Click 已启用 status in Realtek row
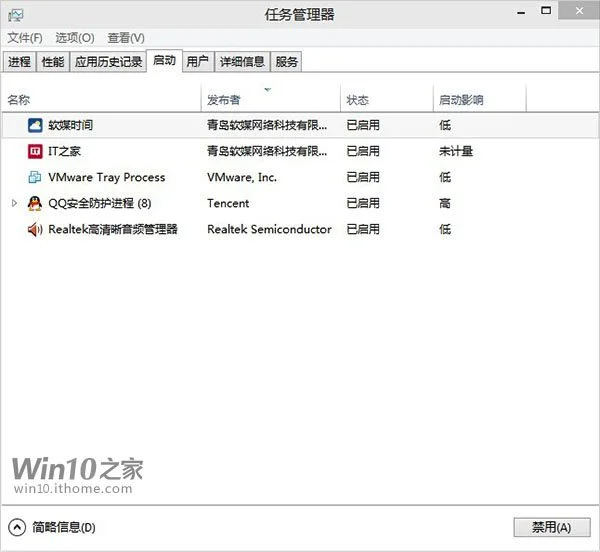This screenshot has width=600, height=552. point(363,229)
